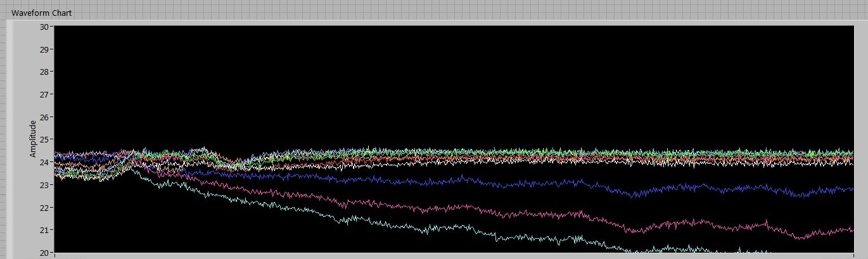Click the 26 marker on the amplitude scale
The width and height of the screenshot is (868, 259).
point(44,117)
